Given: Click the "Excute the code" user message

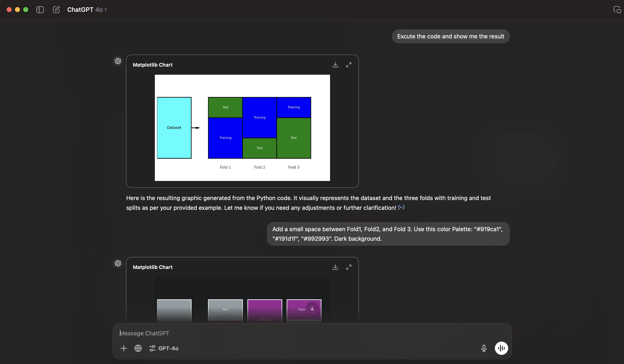Looking at the screenshot, I should pos(450,36).
